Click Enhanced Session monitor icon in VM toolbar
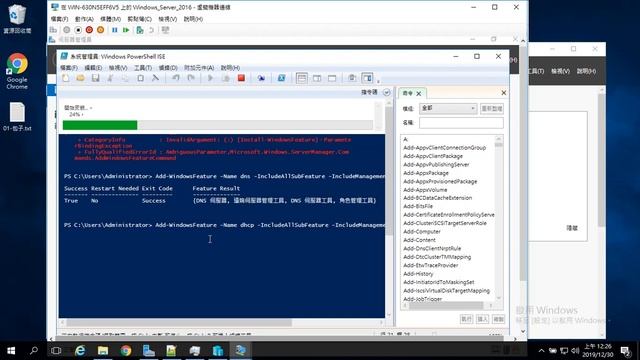 (x=165, y=30)
